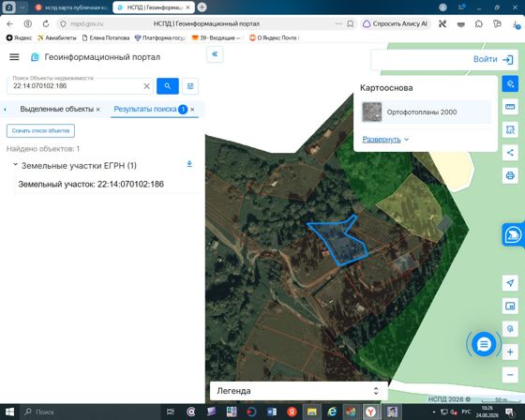Open the search filter settings icon
Viewport: 525px width, 420px height.
[x=190, y=86]
